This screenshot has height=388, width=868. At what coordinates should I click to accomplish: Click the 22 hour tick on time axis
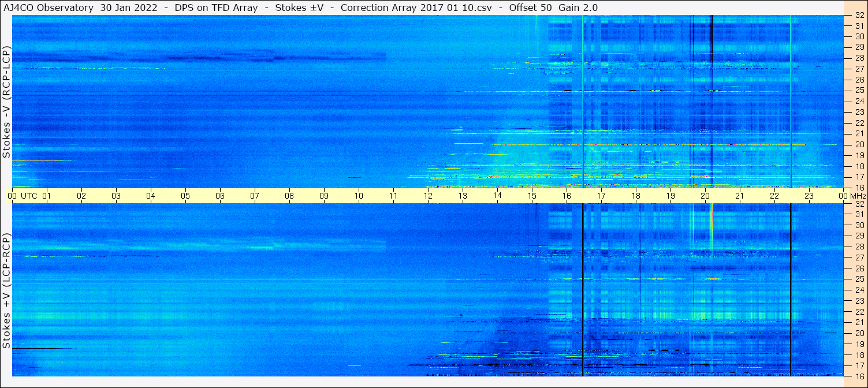pyautogui.click(x=774, y=196)
